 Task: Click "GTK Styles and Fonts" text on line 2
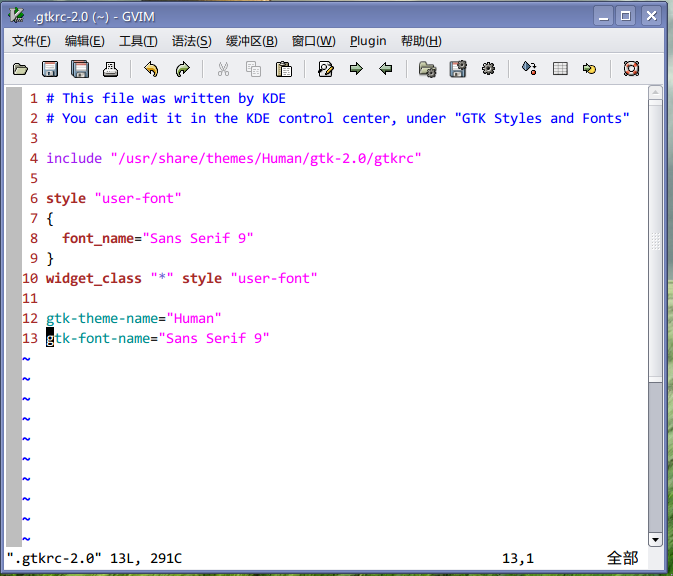(x=542, y=118)
